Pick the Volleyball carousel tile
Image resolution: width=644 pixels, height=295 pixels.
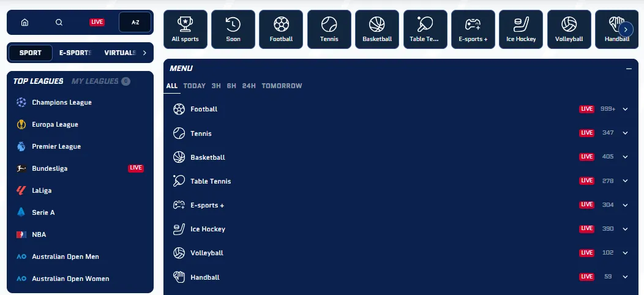(x=569, y=29)
